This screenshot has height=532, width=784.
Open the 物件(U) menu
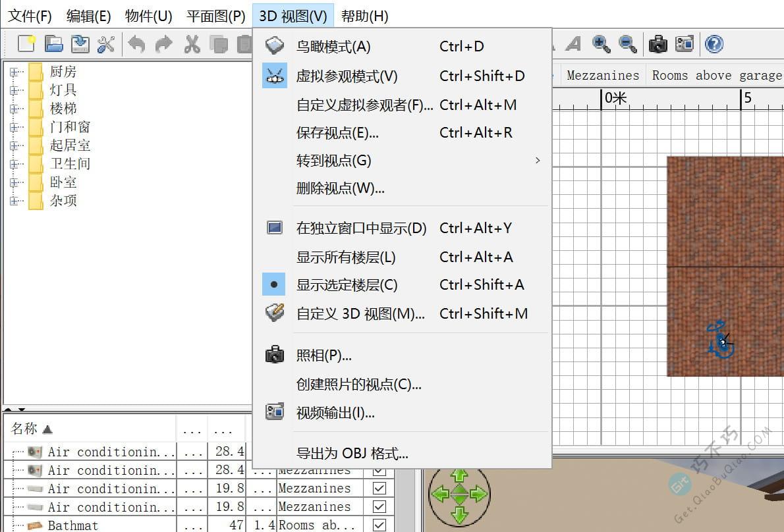tap(148, 16)
